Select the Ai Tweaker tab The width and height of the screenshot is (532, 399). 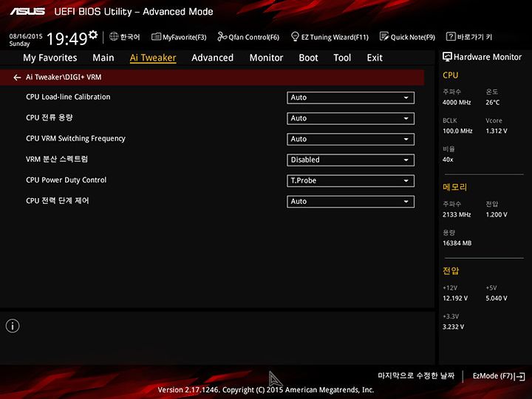click(x=153, y=58)
